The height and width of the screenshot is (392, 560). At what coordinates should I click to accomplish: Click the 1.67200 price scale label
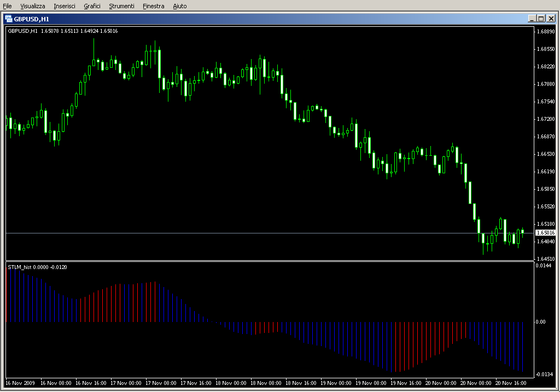[x=546, y=119]
